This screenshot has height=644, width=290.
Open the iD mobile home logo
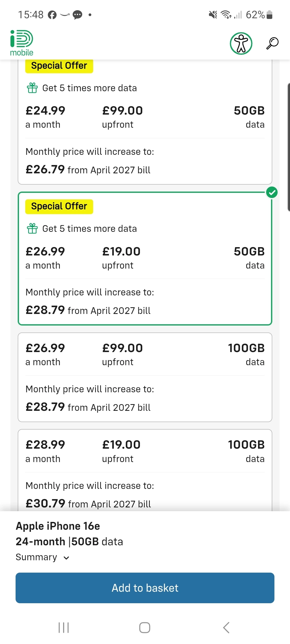pyautogui.click(x=21, y=43)
